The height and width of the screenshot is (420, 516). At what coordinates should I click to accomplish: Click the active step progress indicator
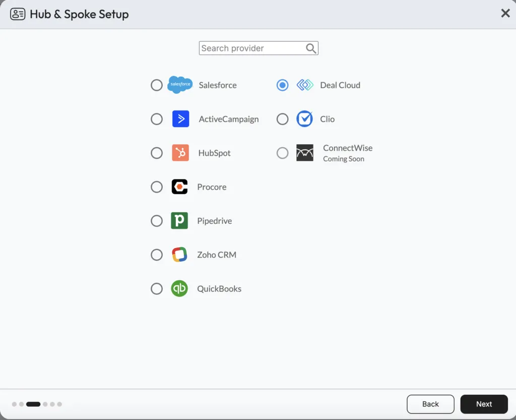pos(33,404)
